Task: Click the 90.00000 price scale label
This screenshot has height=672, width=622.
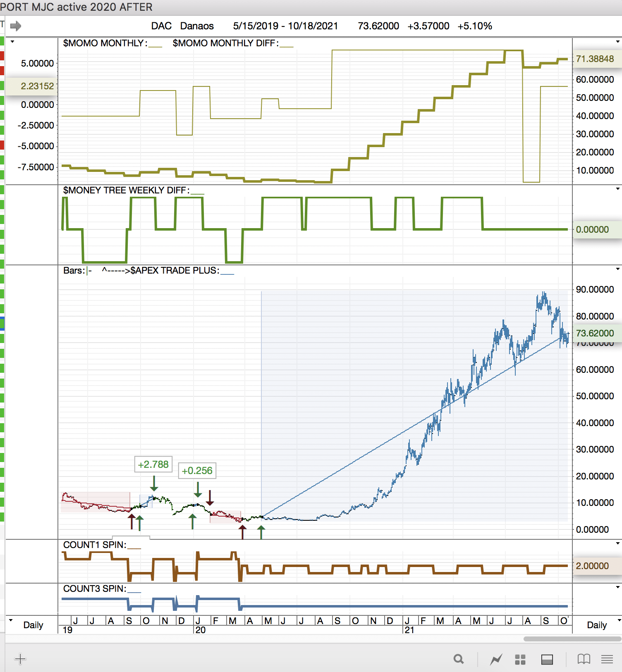Action: pyautogui.click(x=595, y=289)
